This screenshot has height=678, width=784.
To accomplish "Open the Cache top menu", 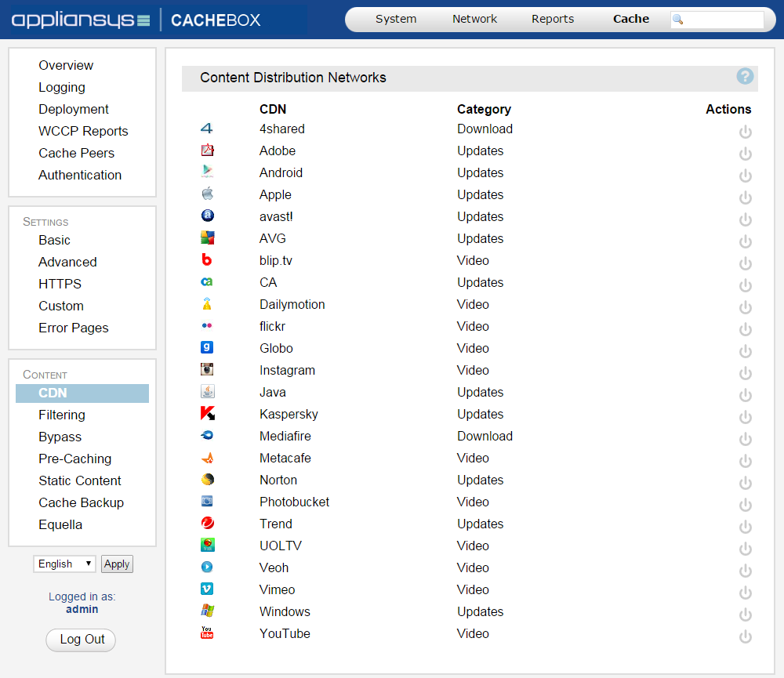I will (x=631, y=19).
